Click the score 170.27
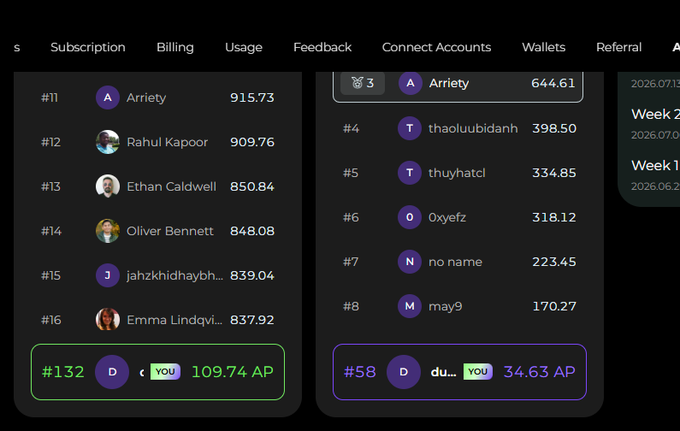The height and width of the screenshot is (431, 680). click(x=554, y=306)
